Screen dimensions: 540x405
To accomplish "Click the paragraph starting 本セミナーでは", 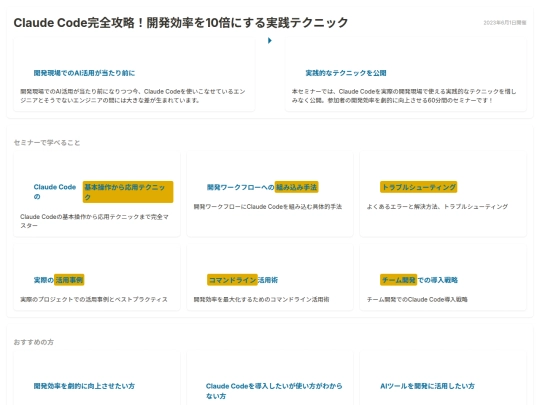I will click(404, 96).
